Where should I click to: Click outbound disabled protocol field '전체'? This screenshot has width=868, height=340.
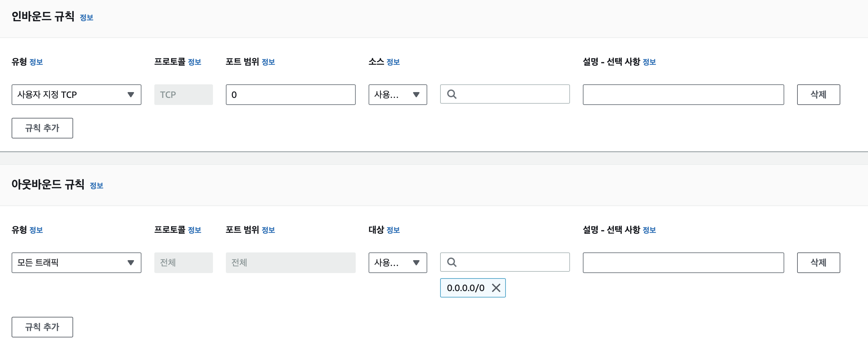(x=183, y=263)
